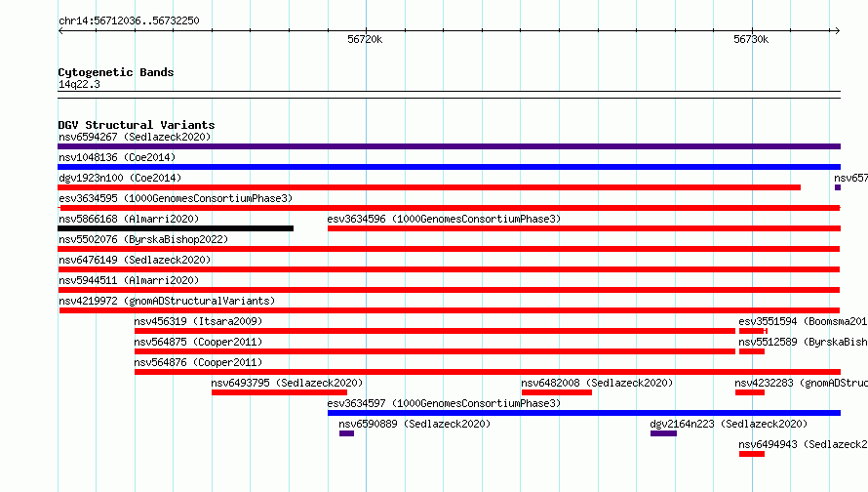Screen dimensions: 868x492
Task: Click the esv3634595 (1000GenomesConsortiumPhase3) label
Action: coord(176,198)
